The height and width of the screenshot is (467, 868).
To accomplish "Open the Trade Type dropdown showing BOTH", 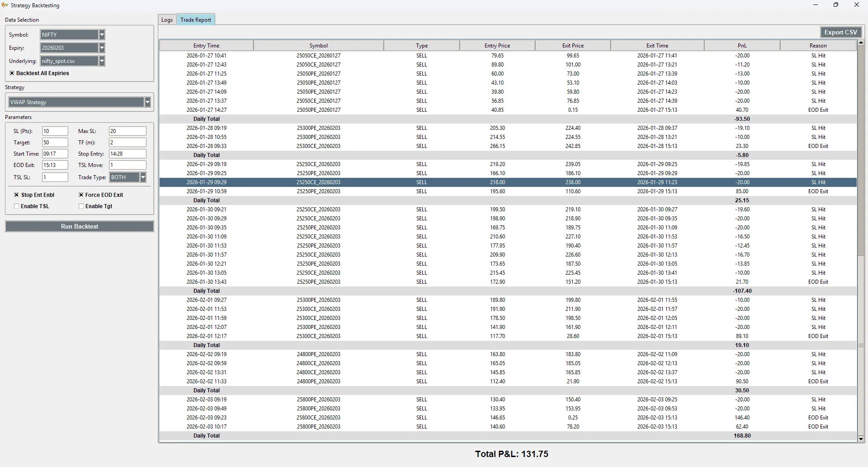I will click(x=143, y=177).
